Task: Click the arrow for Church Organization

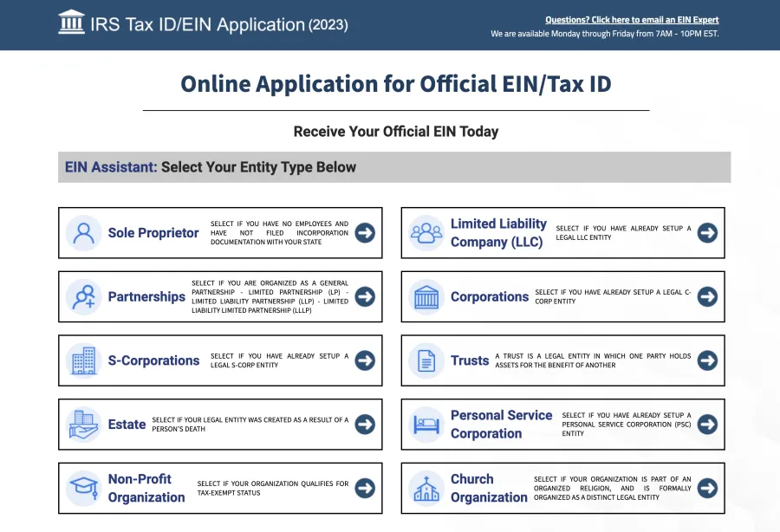Action: point(707,489)
